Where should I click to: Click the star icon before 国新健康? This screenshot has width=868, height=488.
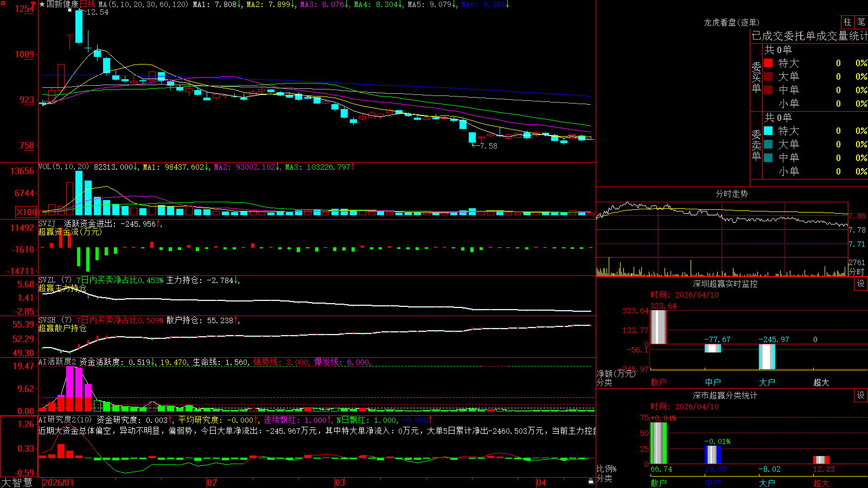coord(42,4)
